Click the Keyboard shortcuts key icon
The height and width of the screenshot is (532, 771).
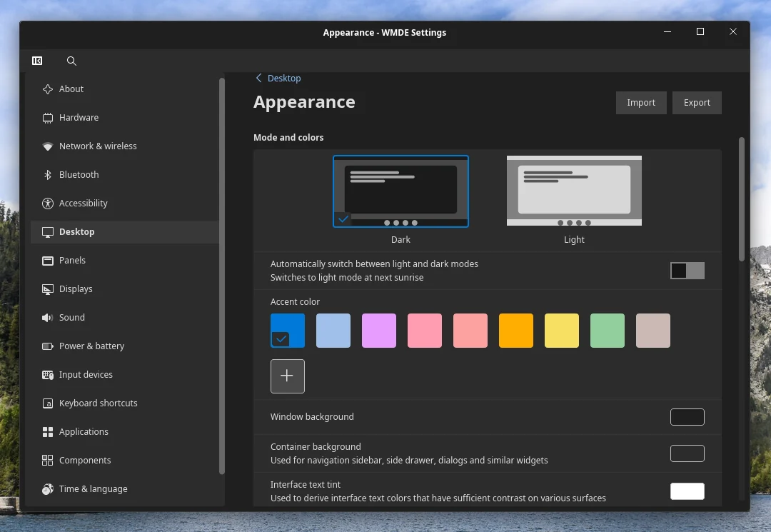coord(48,403)
